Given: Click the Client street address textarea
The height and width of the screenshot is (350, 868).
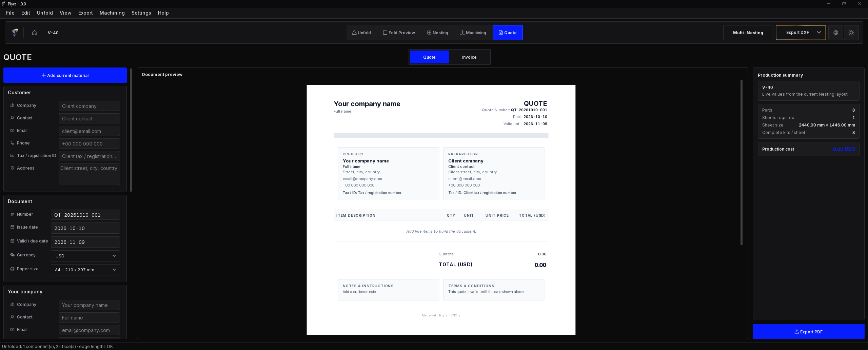Looking at the screenshot, I should 89,174.
